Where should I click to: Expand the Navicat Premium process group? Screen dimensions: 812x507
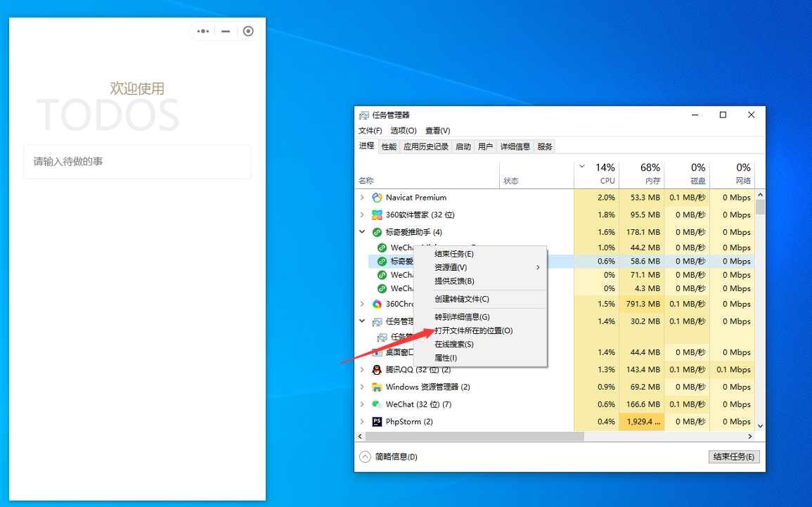click(362, 198)
